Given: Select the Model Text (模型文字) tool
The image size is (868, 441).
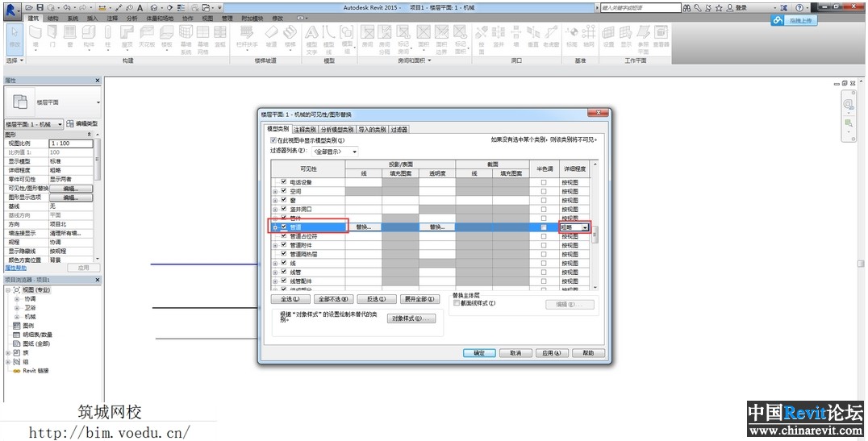Looking at the screenshot, I should [x=311, y=40].
